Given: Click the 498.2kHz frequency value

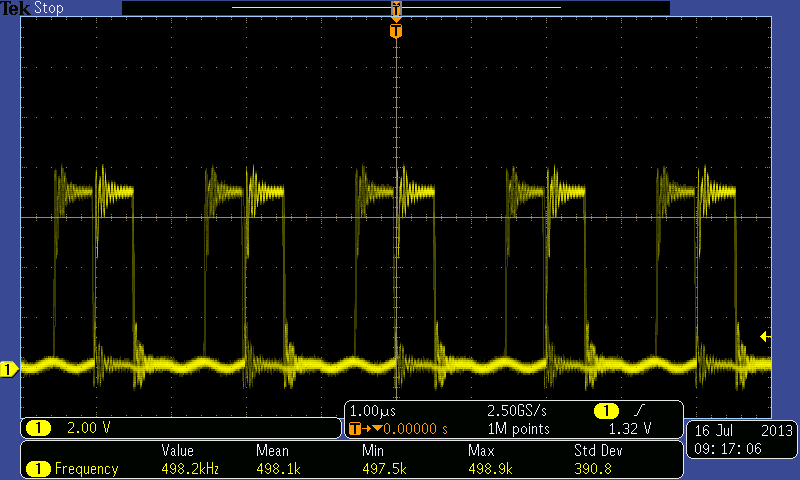Looking at the screenshot, I should 190,468.
